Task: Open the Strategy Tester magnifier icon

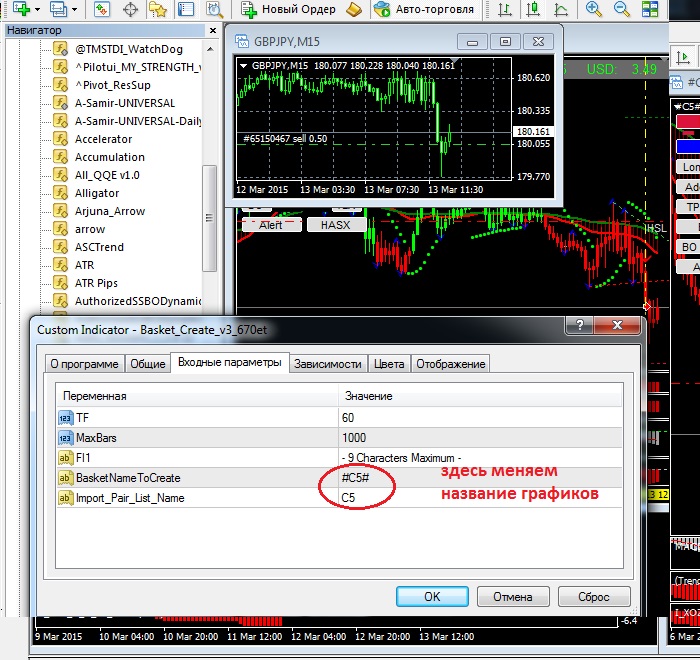Action: 214,9
